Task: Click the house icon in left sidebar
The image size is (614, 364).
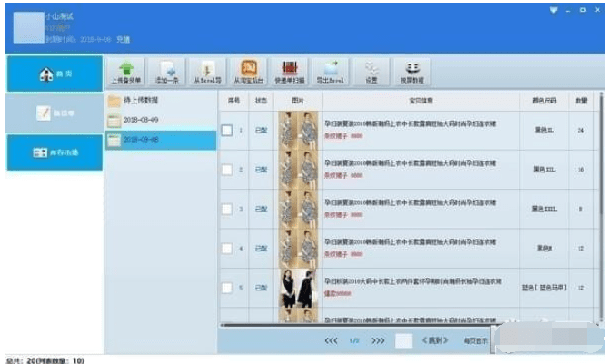Action: (46, 74)
